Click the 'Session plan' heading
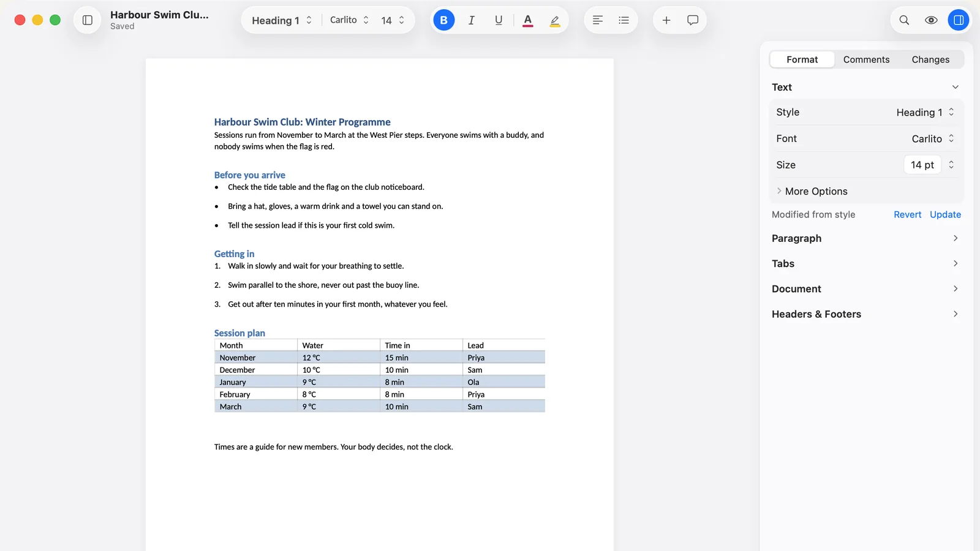 239,333
